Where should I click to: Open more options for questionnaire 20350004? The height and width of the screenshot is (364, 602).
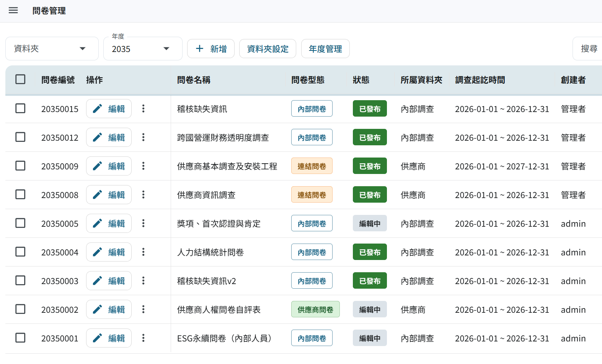[x=143, y=252]
